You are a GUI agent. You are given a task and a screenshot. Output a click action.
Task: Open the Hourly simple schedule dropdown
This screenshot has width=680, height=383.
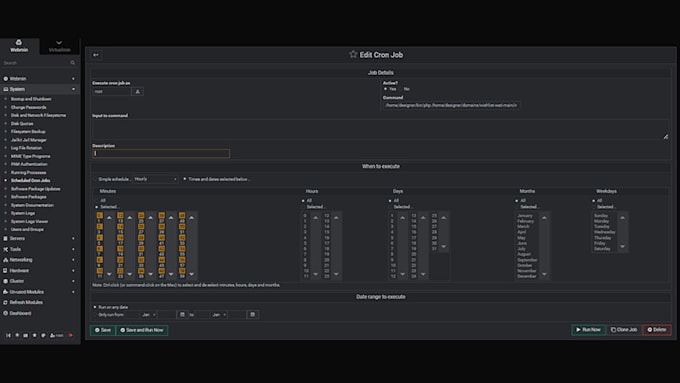pos(155,179)
